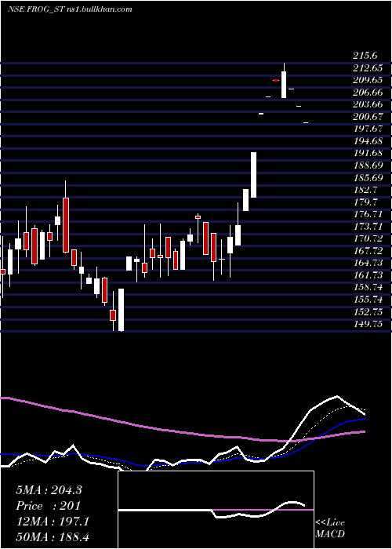Select the 170.72 axis label
Screen dimensions: 392x549
click(x=368, y=238)
